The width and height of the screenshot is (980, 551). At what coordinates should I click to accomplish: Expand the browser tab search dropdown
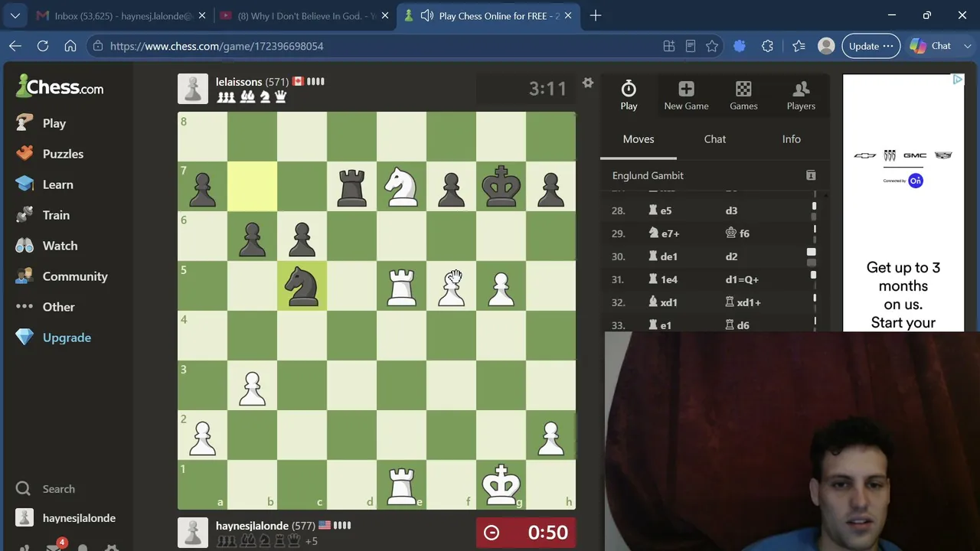pyautogui.click(x=15, y=15)
